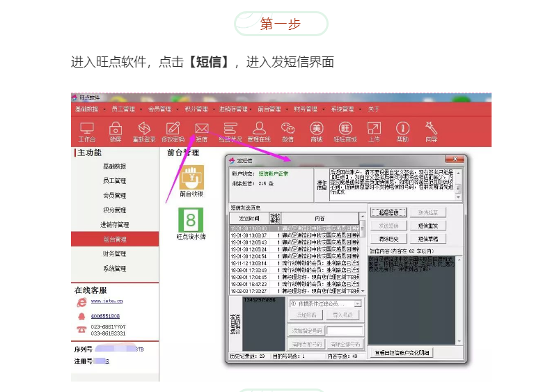This screenshot has width=557, height=392.
Task: Open the 微信 WeChat toolbar icon
Action: pos(288,132)
